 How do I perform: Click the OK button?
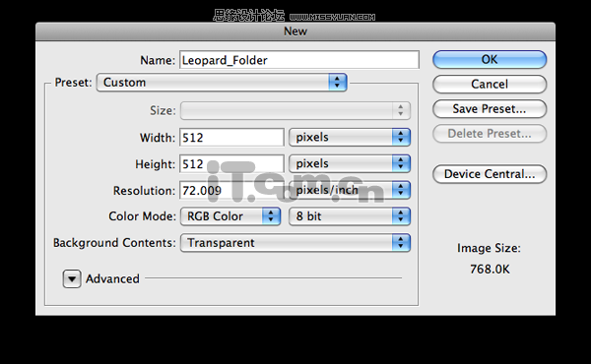point(490,59)
